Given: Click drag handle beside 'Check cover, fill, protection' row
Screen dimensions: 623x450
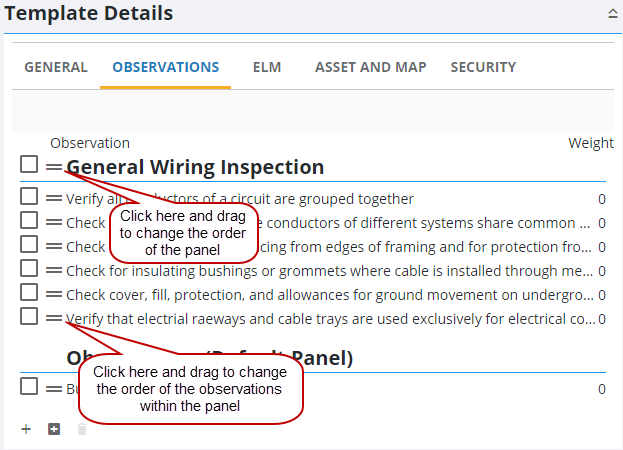Looking at the screenshot, I should [53, 294].
